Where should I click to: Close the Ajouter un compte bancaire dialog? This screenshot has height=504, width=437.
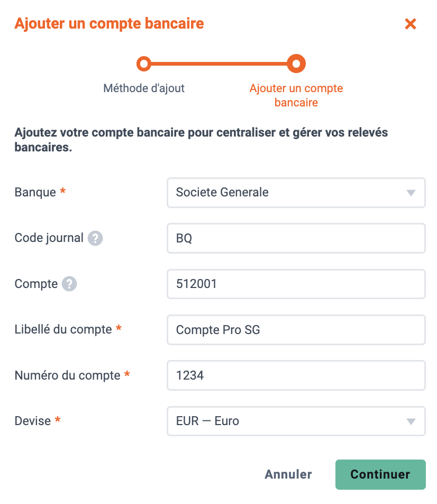(x=411, y=24)
